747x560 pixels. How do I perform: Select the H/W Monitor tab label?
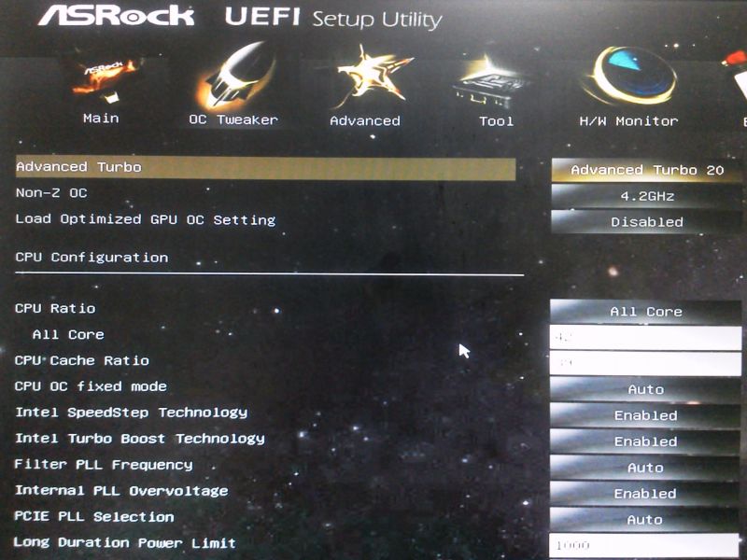[628, 121]
